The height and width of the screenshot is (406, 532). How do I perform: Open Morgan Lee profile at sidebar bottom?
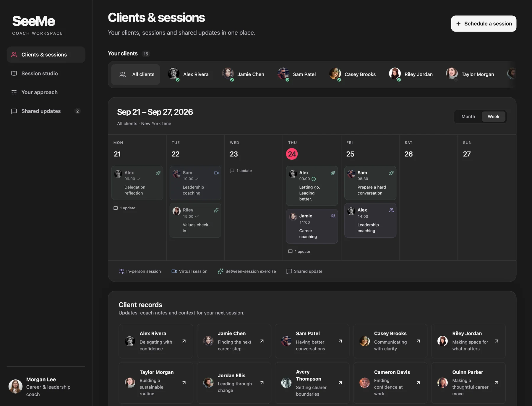point(46,387)
